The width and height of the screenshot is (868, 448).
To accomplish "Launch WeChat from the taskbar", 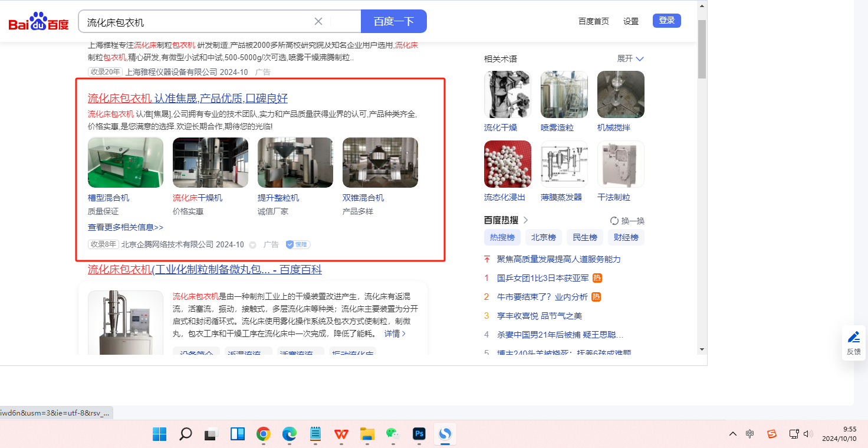I will pyautogui.click(x=393, y=434).
